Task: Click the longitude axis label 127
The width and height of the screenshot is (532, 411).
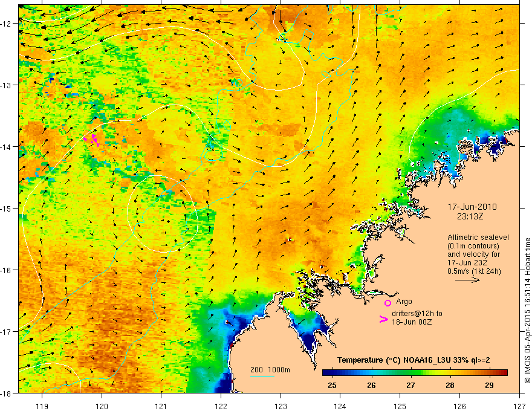Action: 519,406
